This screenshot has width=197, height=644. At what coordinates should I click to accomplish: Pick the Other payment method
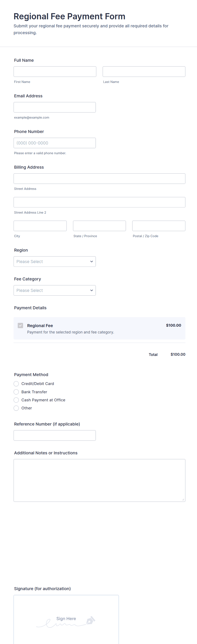[x=16, y=408]
